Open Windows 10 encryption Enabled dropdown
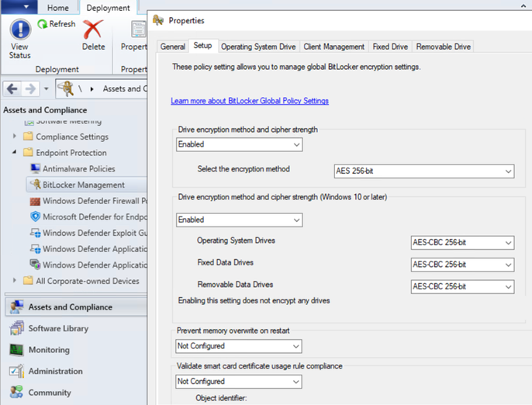This screenshot has width=532, height=405. pos(239,220)
